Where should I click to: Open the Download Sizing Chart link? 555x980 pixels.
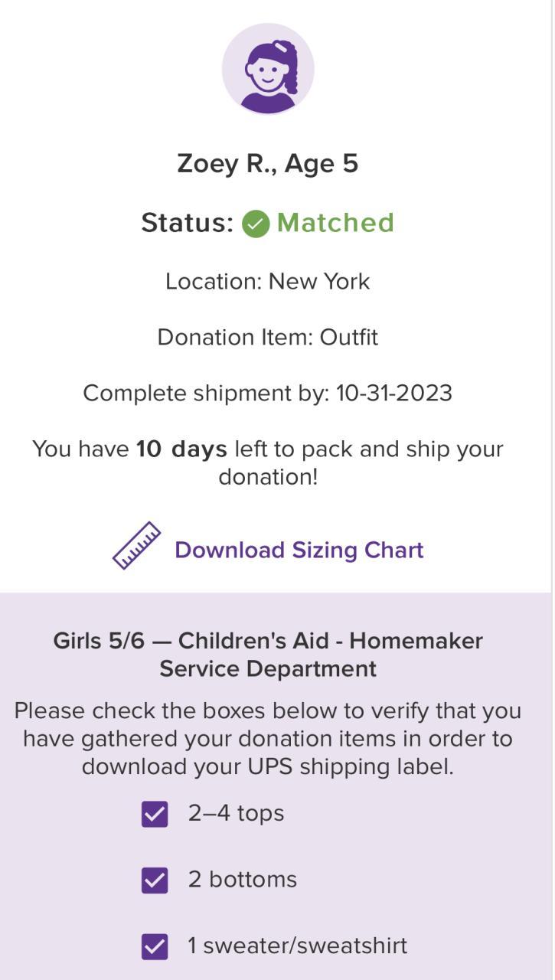pos(299,550)
